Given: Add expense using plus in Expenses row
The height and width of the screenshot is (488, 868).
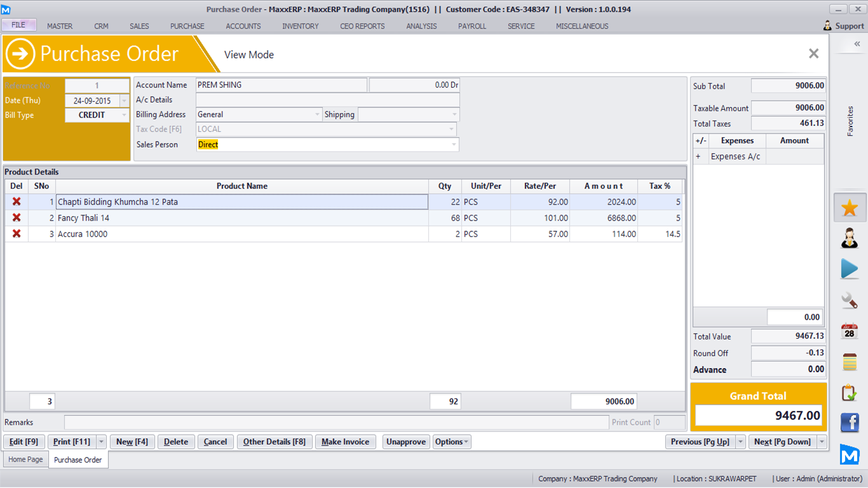Looking at the screenshot, I should pos(698,156).
